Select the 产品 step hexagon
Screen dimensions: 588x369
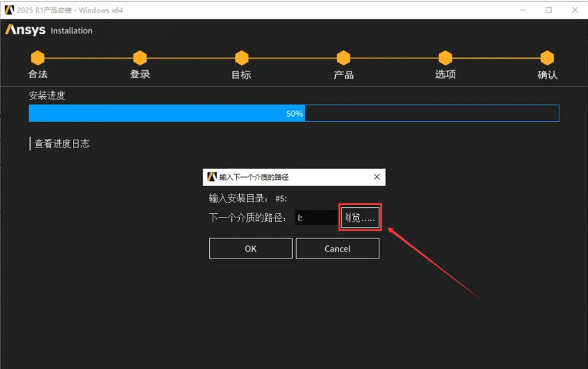(343, 58)
